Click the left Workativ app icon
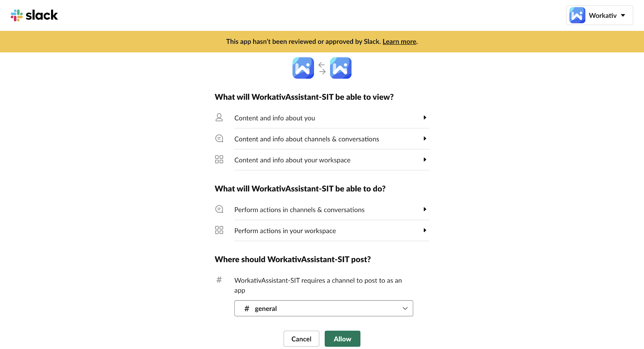 pos(303,68)
